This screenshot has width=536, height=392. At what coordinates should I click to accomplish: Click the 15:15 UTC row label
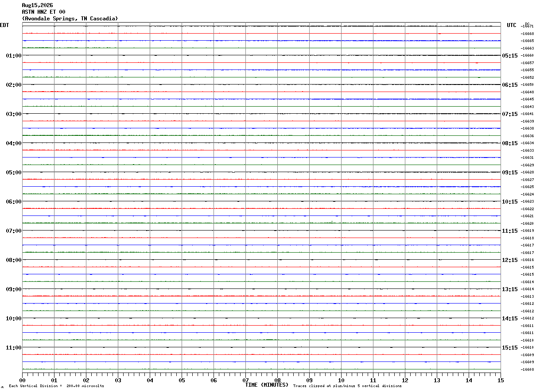509,348
